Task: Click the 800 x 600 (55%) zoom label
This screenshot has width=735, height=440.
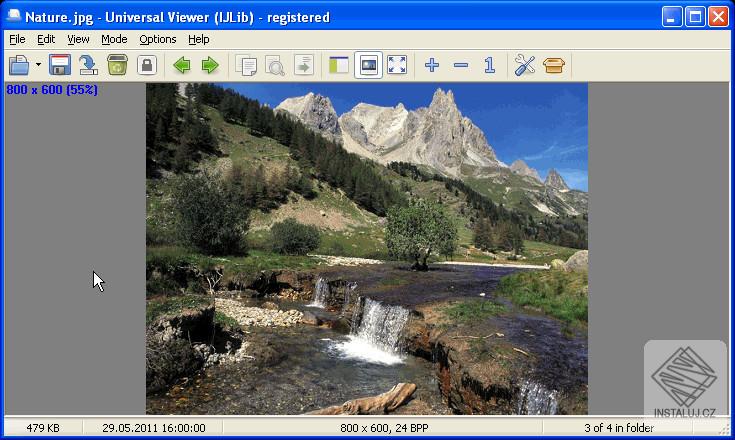Action: click(52, 89)
